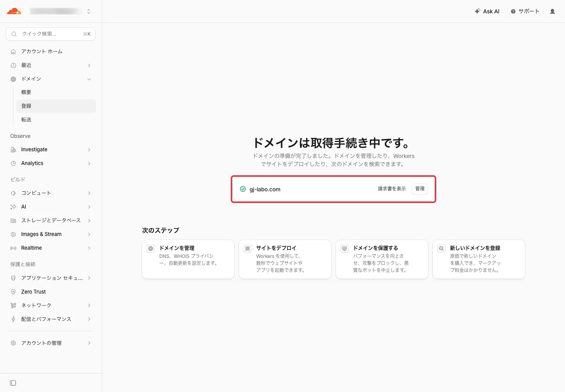The image size is (565, 392).
Task: Open the 転送 submenu item
Action: 56,120
